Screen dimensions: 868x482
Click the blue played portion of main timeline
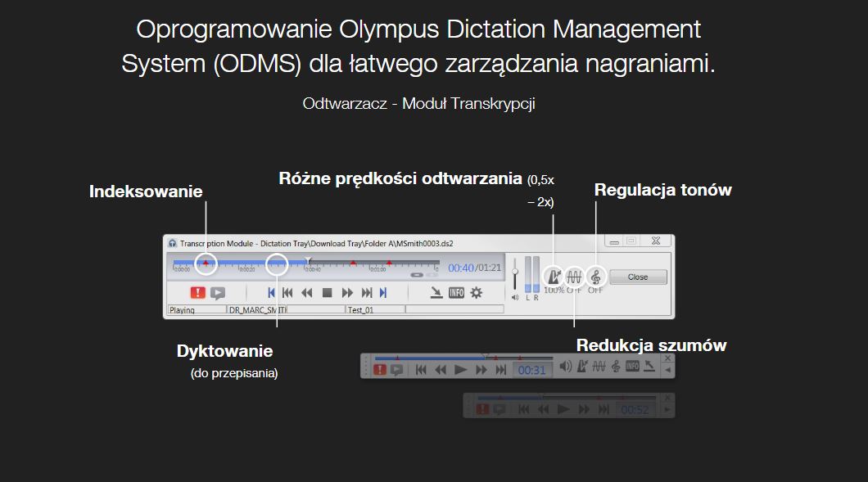click(x=241, y=262)
